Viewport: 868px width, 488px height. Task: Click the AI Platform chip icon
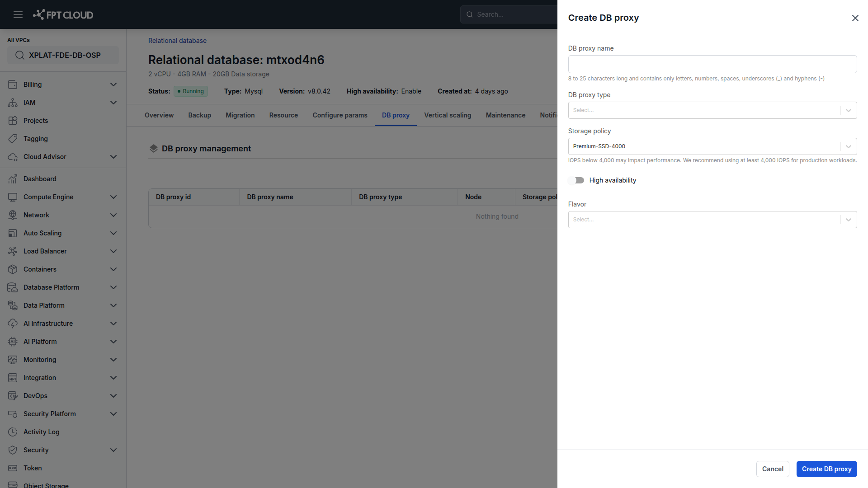pos(13,342)
